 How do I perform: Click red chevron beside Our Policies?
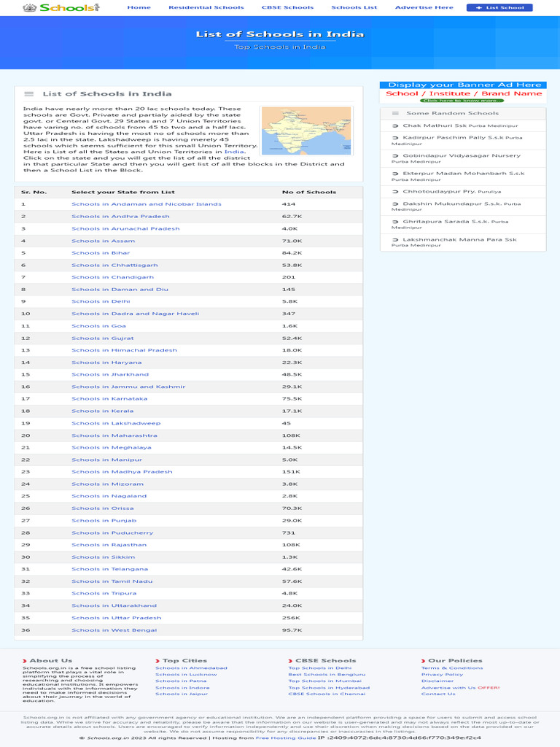click(424, 661)
